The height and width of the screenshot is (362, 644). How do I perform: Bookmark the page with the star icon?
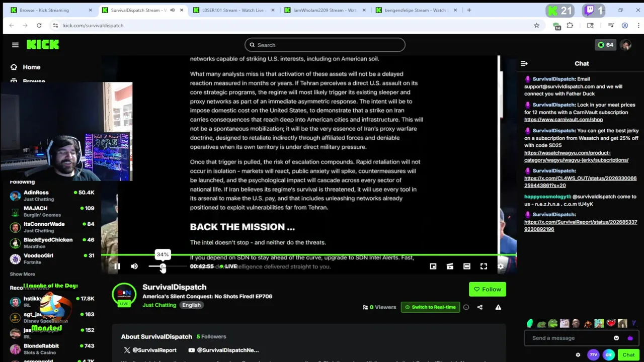click(x=536, y=25)
